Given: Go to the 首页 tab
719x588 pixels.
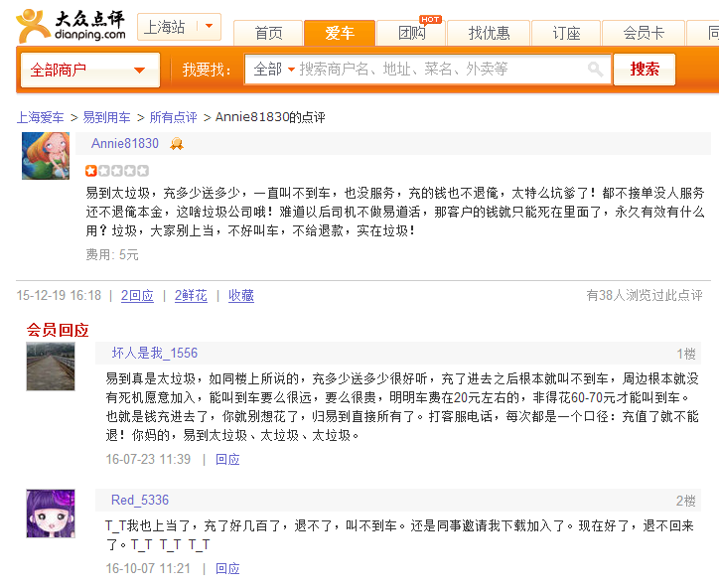Looking at the screenshot, I should tap(268, 33).
